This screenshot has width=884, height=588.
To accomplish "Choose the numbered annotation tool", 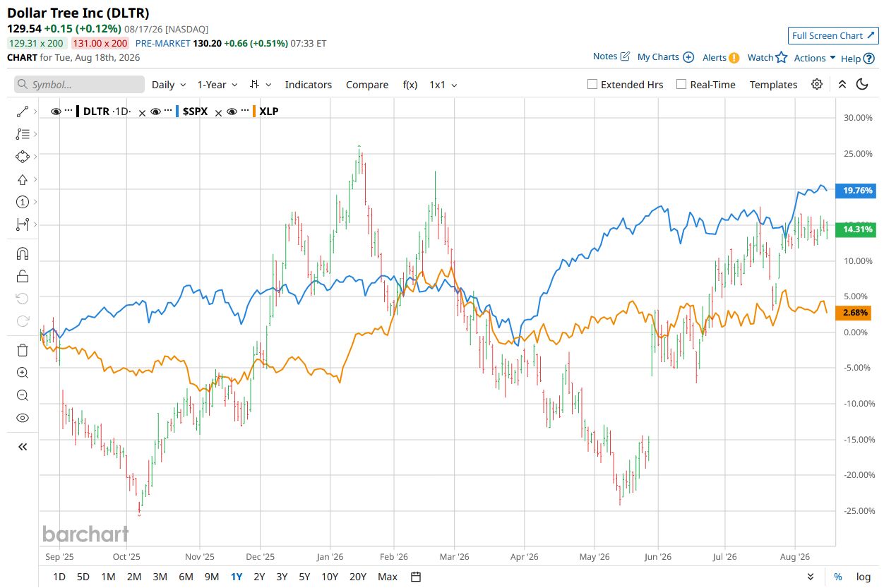I will pyautogui.click(x=22, y=202).
